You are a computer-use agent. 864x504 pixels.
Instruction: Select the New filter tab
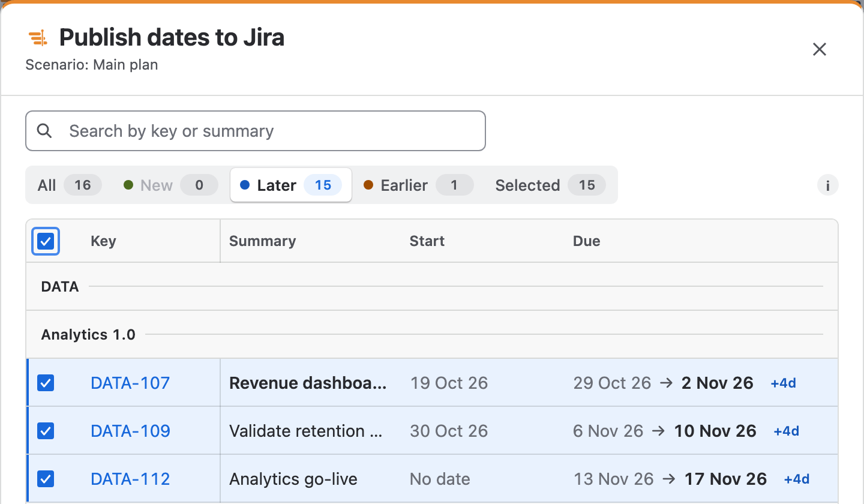click(x=170, y=185)
